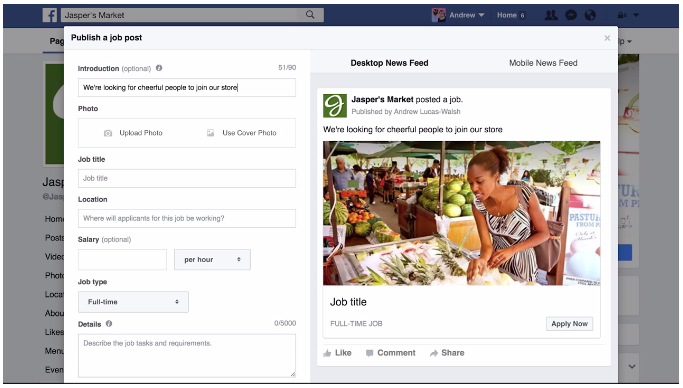Click Comment on the preview post
683x388 pixels.
(391, 353)
